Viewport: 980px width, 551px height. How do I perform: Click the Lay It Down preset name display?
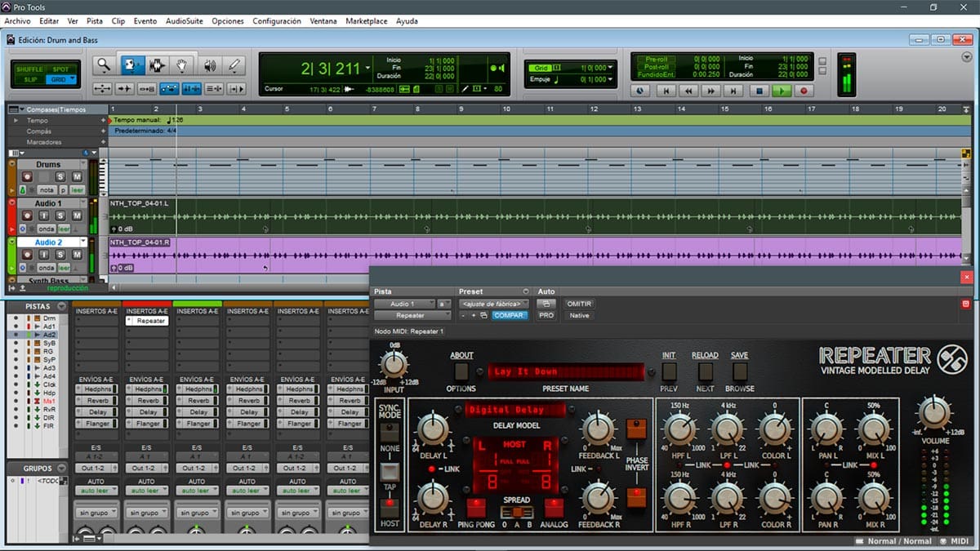click(564, 371)
